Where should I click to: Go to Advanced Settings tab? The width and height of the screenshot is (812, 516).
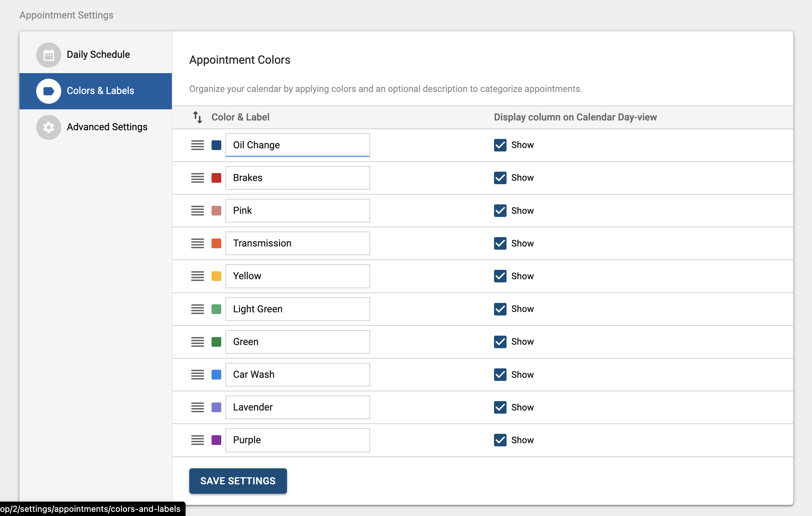96,127
